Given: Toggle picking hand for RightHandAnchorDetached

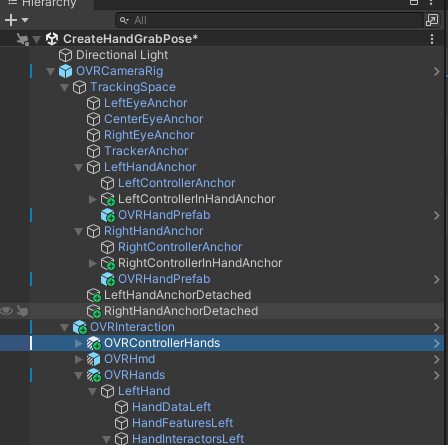Looking at the screenshot, I should coord(22,311).
